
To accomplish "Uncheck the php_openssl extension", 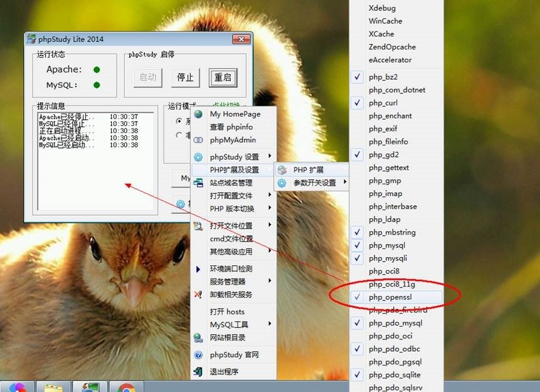I will point(357,297).
